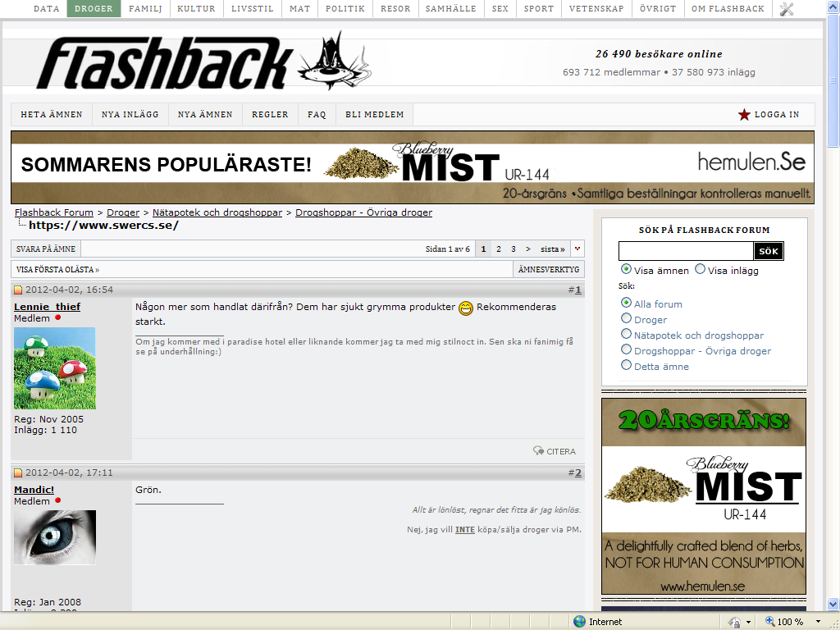The height and width of the screenshot is (630, 840).
Task: Click the laughing smiley in first post
Action: (466, 308)
